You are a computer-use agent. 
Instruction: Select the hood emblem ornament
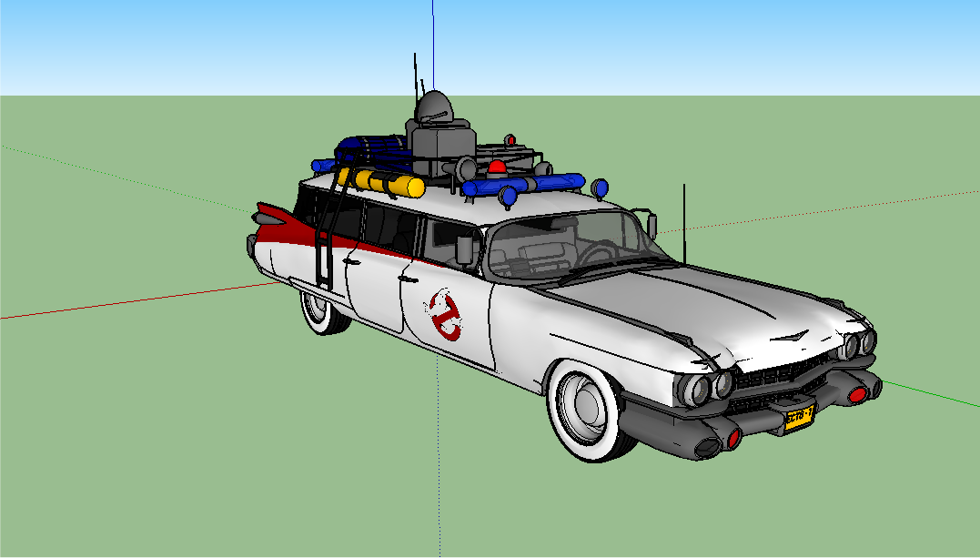tap(790, 337)
